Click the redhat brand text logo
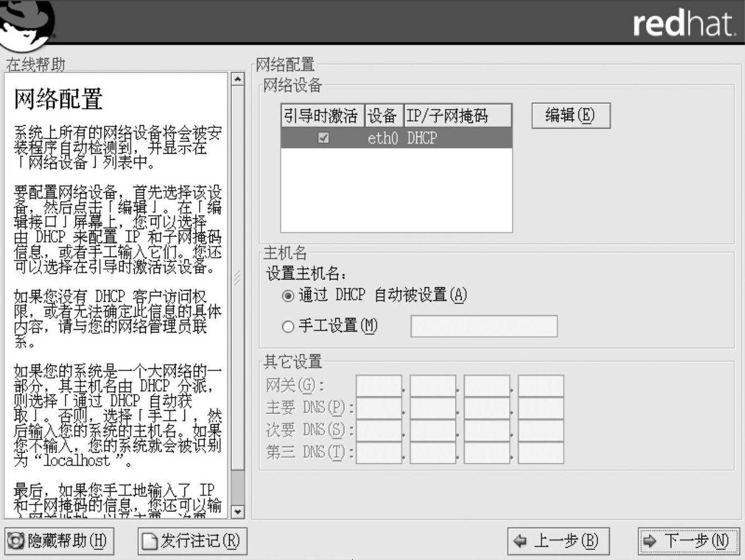745x560 pixels. coord(684,25)
